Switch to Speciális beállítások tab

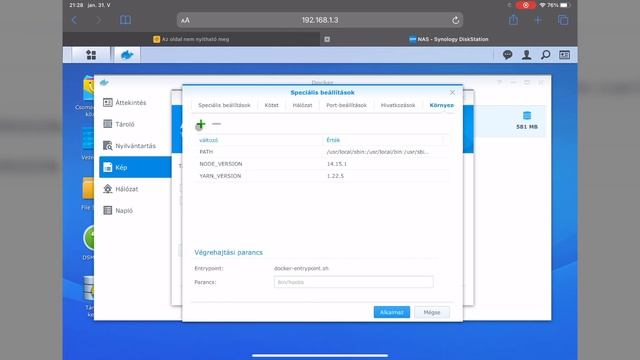click(224, 105)
